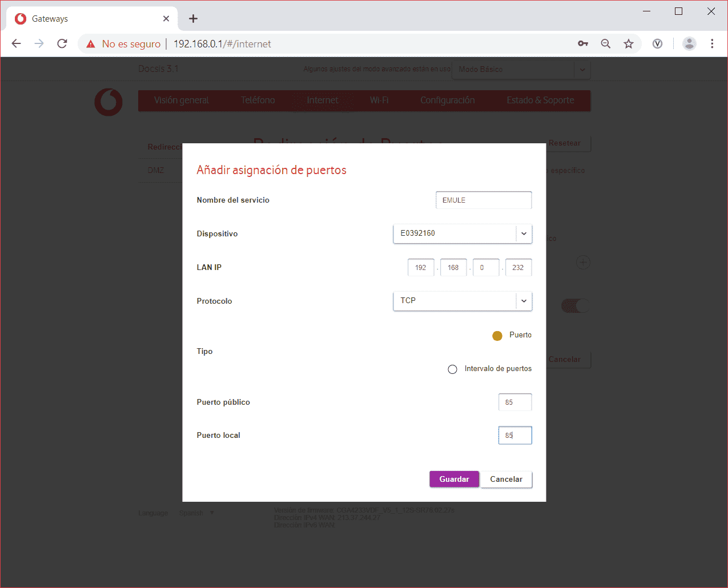
Task: Click the 'Docsis 3.1' text
Action: (158, 69)
